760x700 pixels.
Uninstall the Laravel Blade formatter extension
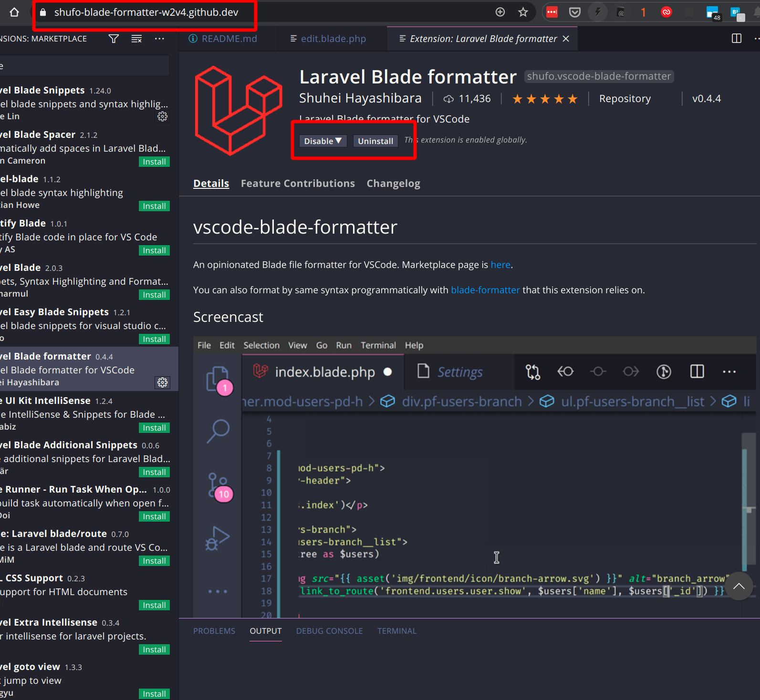coord(375,141)
